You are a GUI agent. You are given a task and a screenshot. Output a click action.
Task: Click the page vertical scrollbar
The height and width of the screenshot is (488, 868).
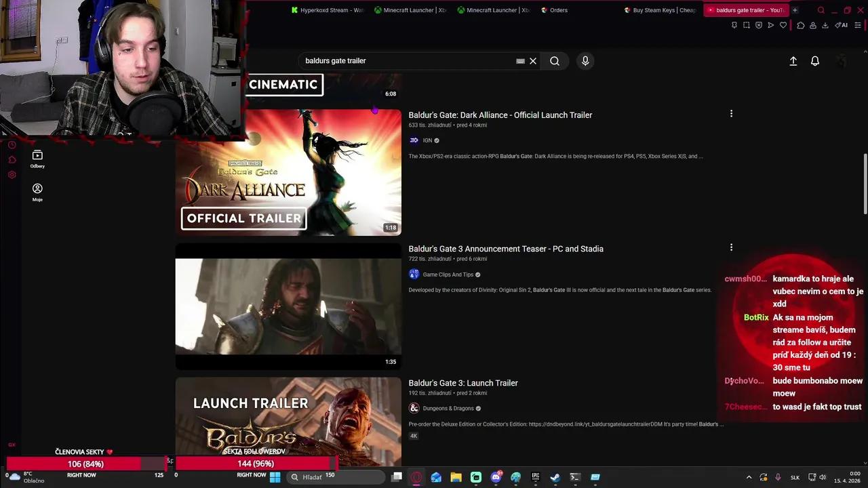click(865, 185)
